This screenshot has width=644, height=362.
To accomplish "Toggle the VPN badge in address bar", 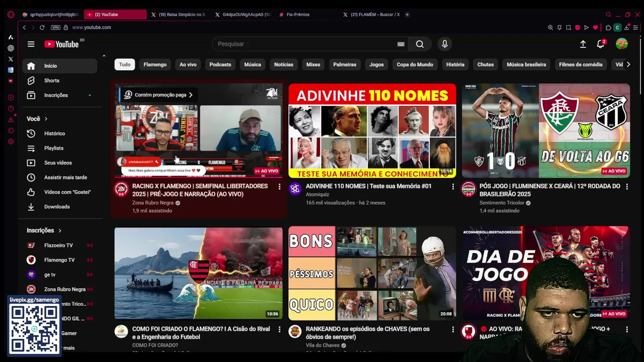I will coord(55,28).
